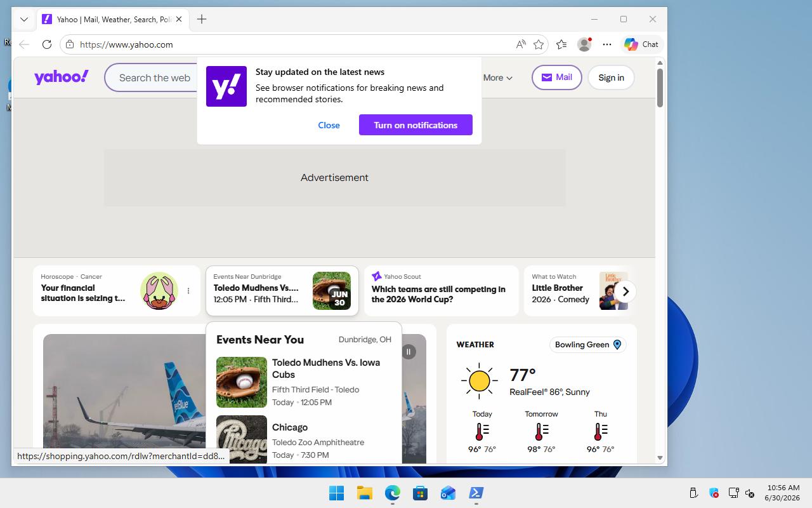Open the browser profile icon
This screenshot has width=812, height=508.
point(584,44)
